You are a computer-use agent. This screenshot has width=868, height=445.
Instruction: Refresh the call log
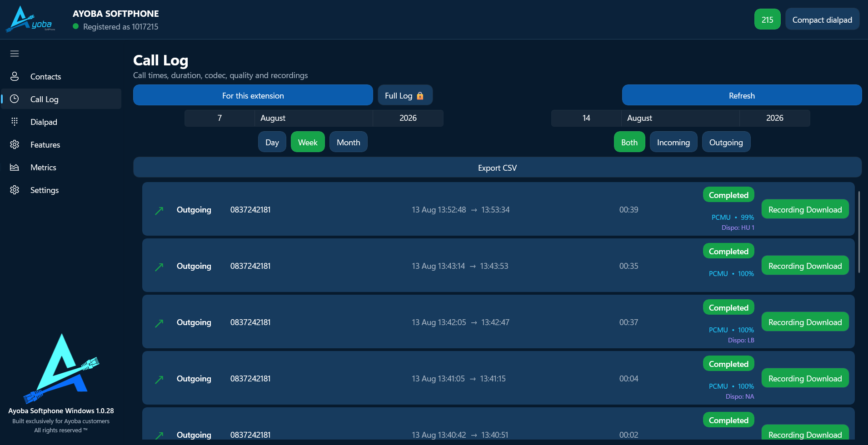pos(742,95)
